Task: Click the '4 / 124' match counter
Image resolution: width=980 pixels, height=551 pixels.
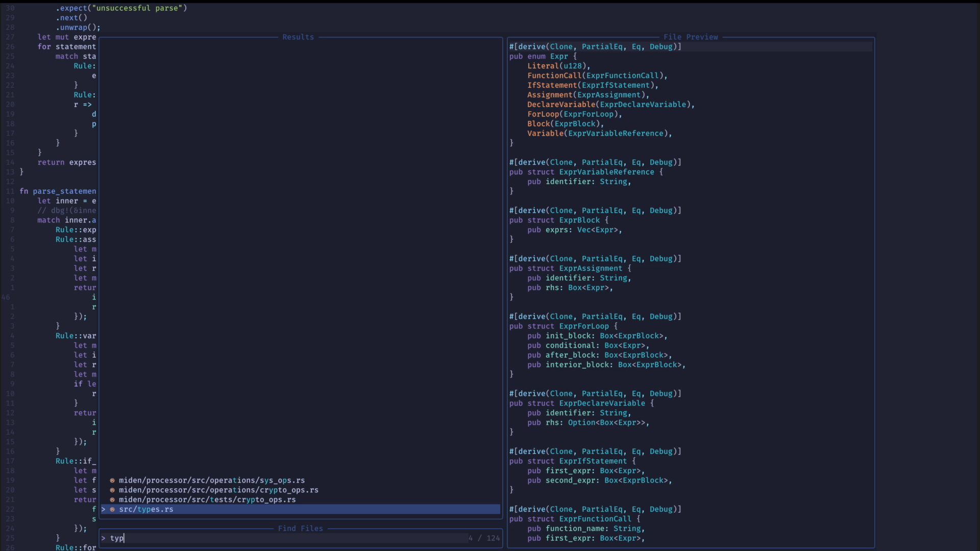Action: (x=484, y=538)
